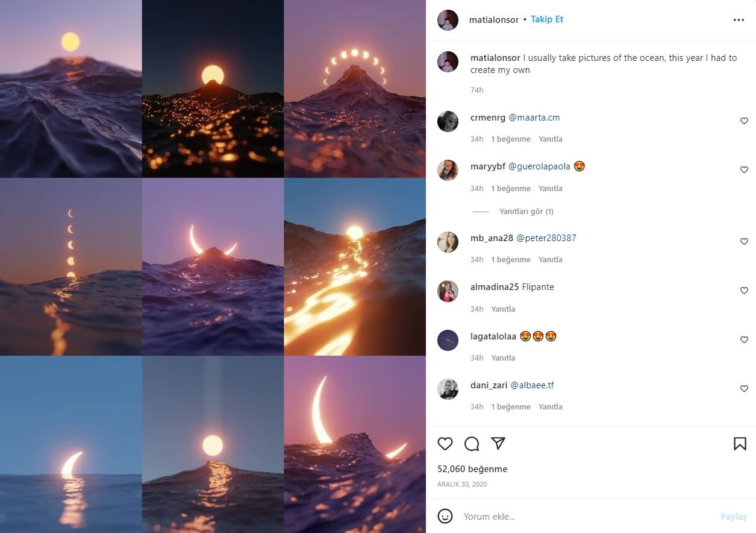Click Takip Et to follow matialonsor
The height and width of the screenshot is (533, 756).
[547, 19]
